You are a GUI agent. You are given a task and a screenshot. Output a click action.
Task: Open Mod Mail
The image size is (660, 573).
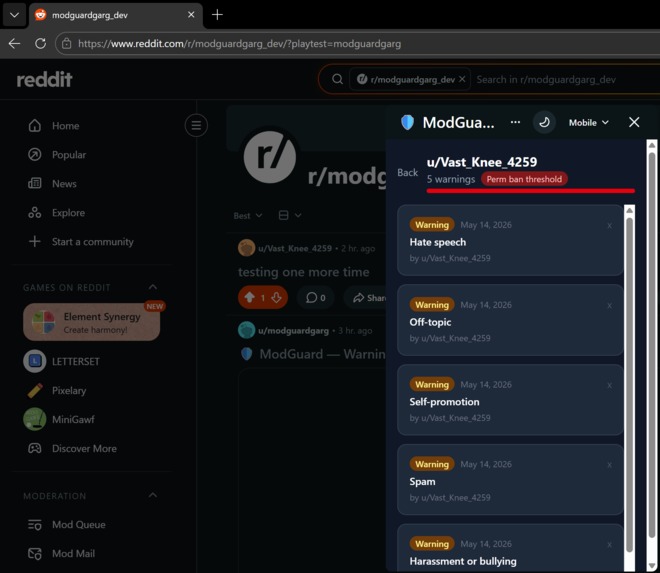coord(73,554)
